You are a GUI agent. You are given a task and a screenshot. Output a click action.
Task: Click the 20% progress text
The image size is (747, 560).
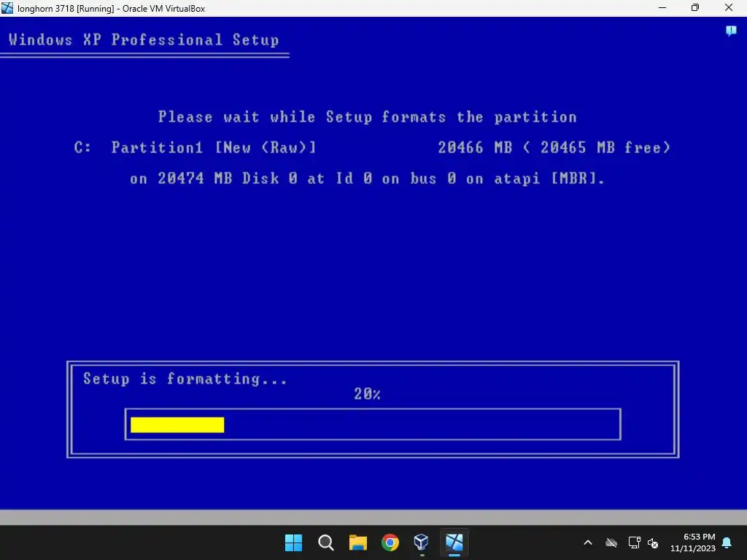click(368, 394)
